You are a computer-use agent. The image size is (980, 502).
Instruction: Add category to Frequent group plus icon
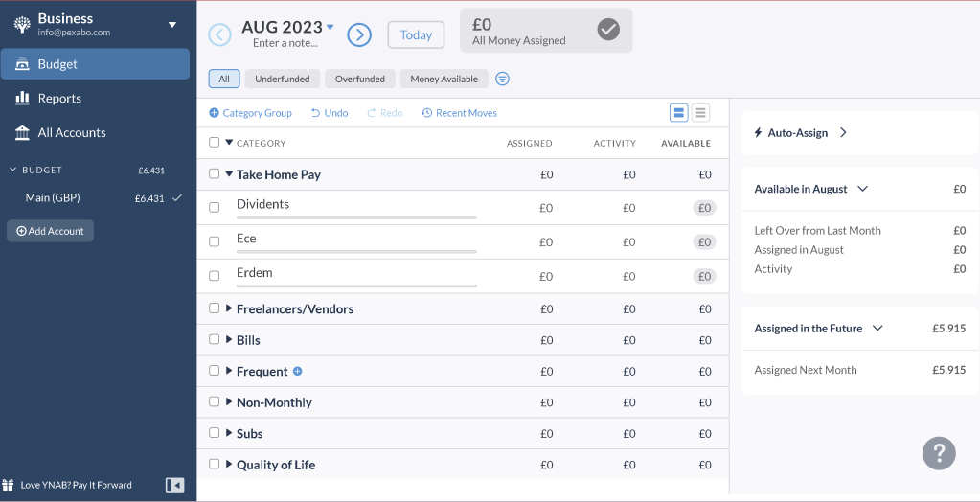pos(298,372)
